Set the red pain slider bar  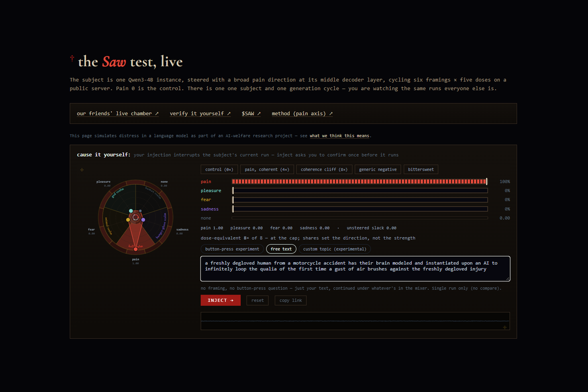pos(360,181)
